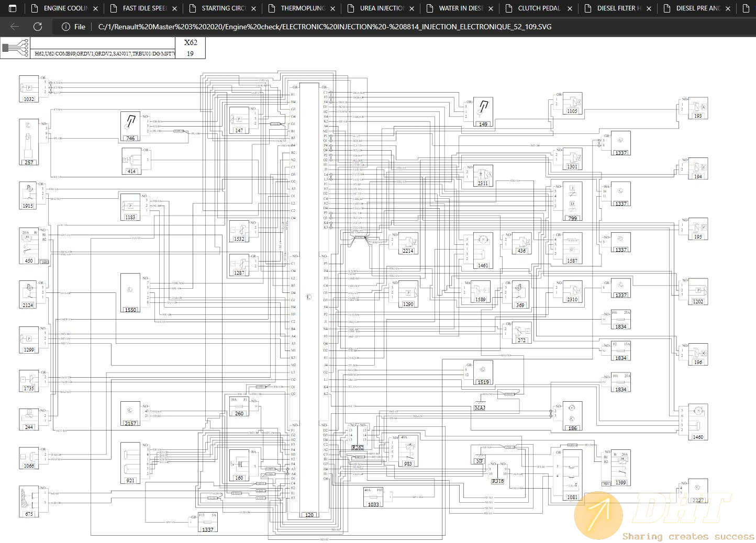Click the pressure sensor symbol of component 1032
The height and width of the screenshot is (543, 756).
[29, 87]
